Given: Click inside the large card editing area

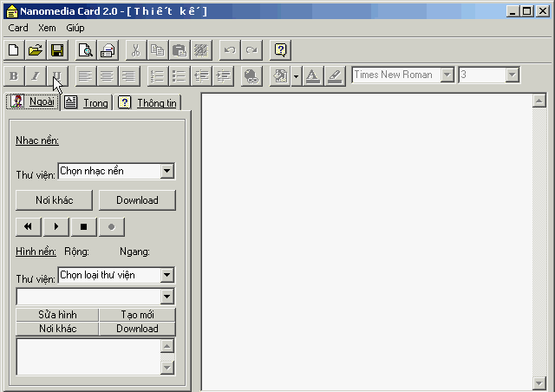Looking at the screenshot, I should point(367,242).
